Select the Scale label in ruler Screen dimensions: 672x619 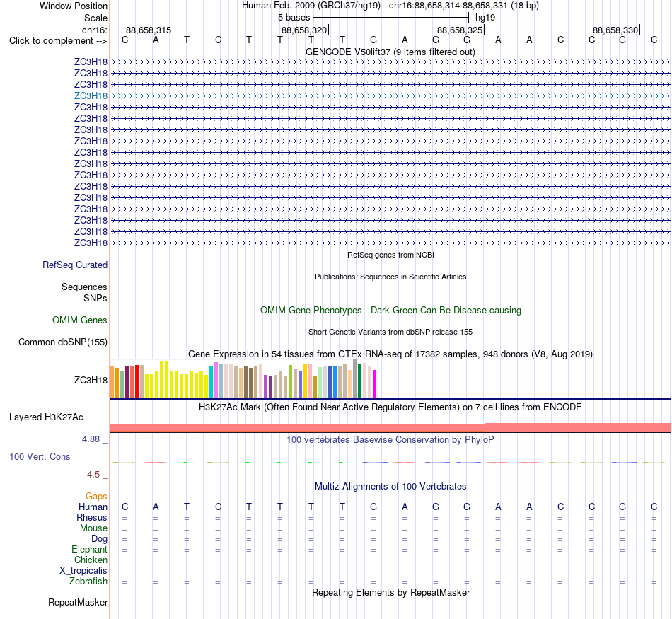click(x=95, y=18)
